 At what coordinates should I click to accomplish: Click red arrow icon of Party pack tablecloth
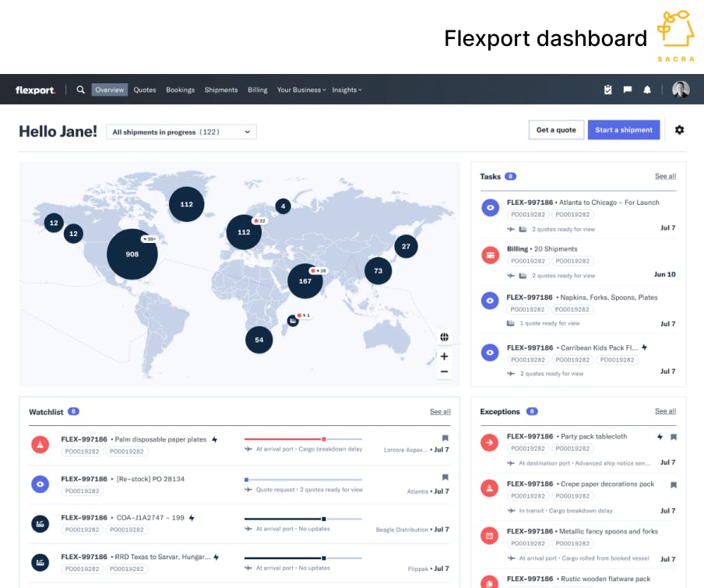tap(489, 442)
